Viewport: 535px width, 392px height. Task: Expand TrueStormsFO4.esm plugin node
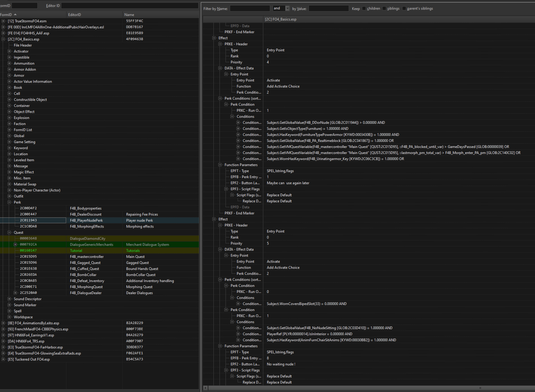click(x=3, y=21)
